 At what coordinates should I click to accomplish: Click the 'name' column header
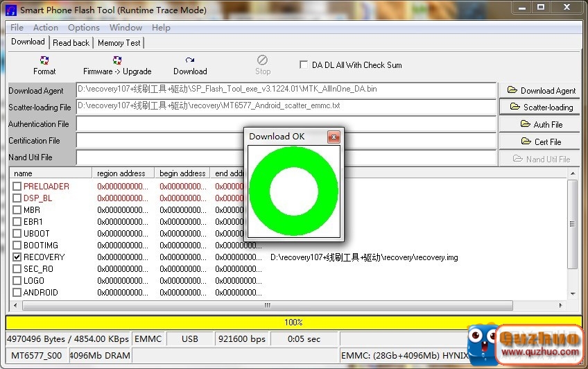click(x=51, y=173)
